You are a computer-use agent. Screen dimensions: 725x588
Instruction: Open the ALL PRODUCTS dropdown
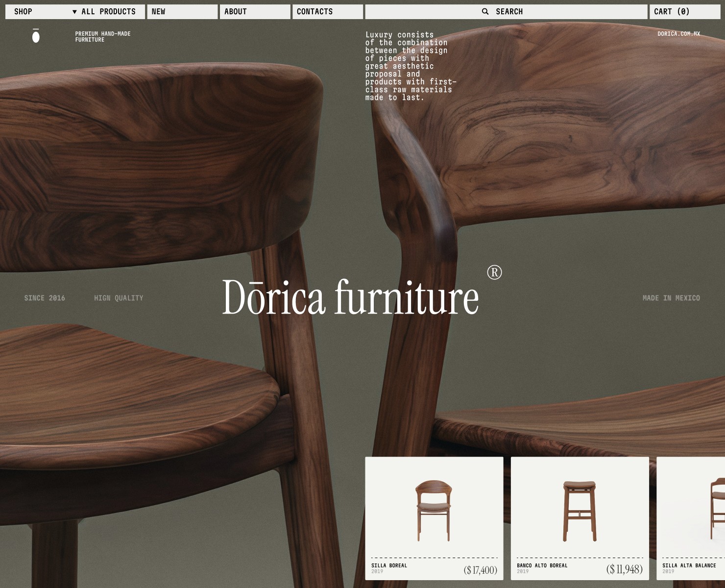[108, 11]
